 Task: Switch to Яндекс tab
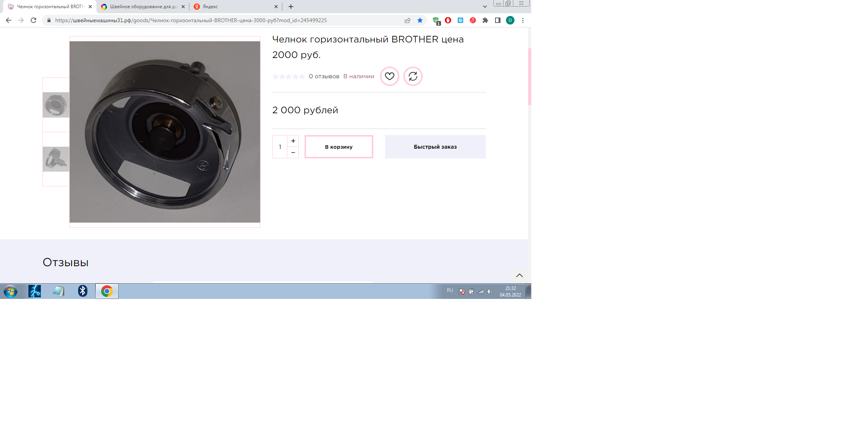233,7
